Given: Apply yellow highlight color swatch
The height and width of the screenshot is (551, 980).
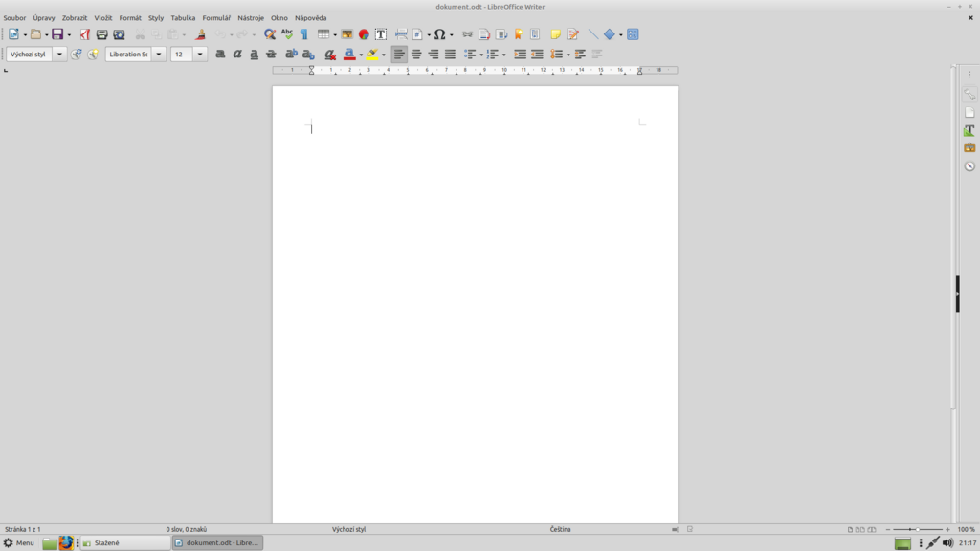Looking at the screenshot, I should click(x=372, y=55).
